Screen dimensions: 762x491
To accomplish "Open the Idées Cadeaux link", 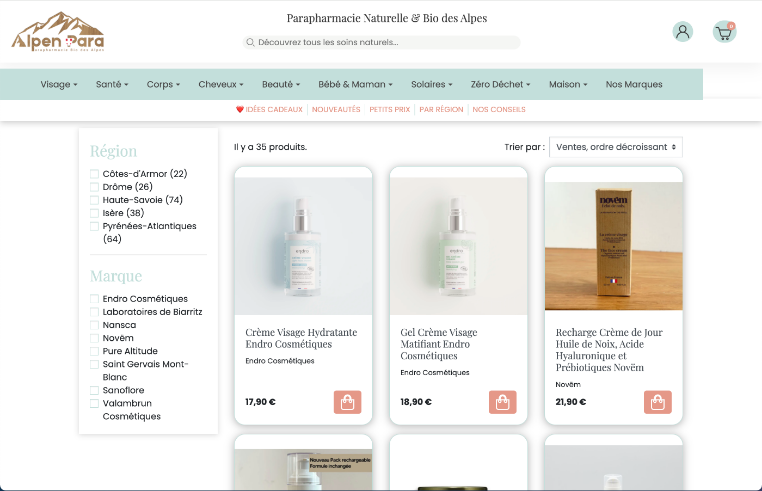I will tap(274, 109).
